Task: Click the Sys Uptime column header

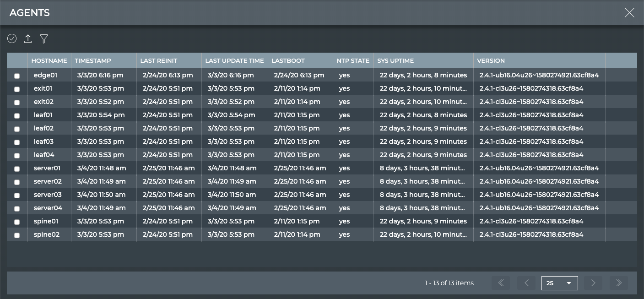Action: pyautogui.click(x=395, y=60)
